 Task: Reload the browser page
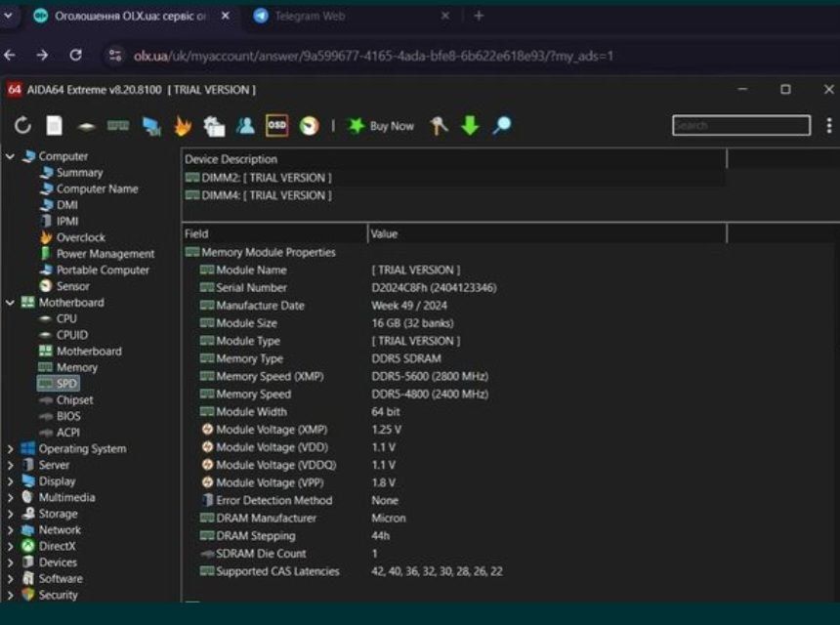point(75,55)
